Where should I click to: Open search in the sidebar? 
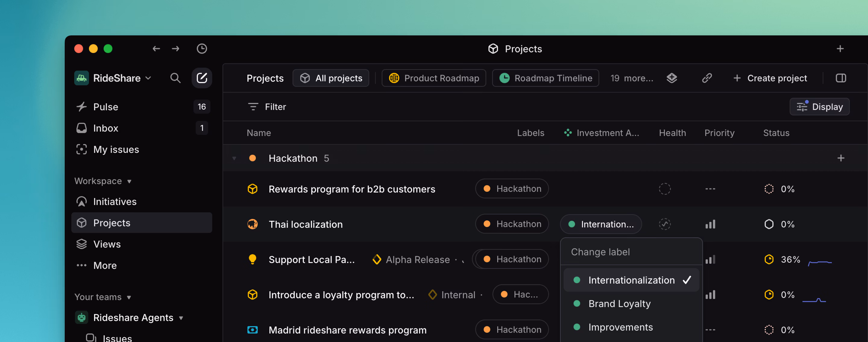pyautogui.click(x=175, y=78)
